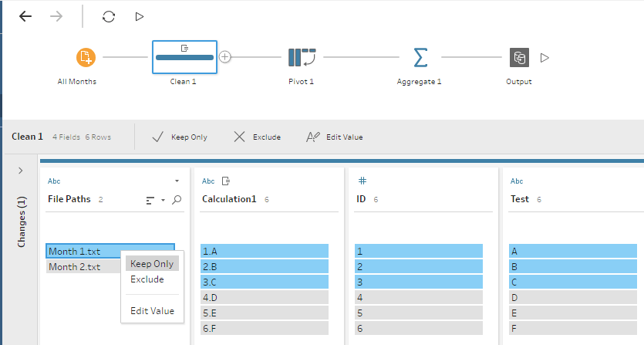Click the Edit Value toolbar button

[x=334, y=137]
